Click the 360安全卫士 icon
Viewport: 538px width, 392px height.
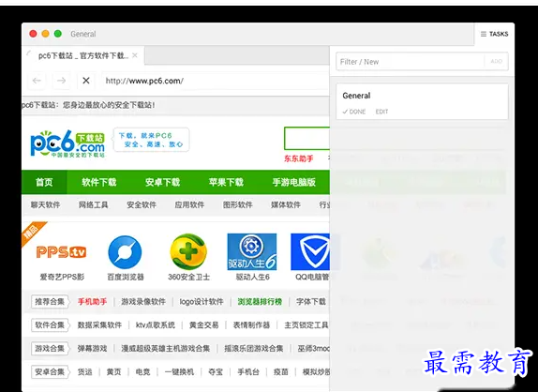point(188,251)
